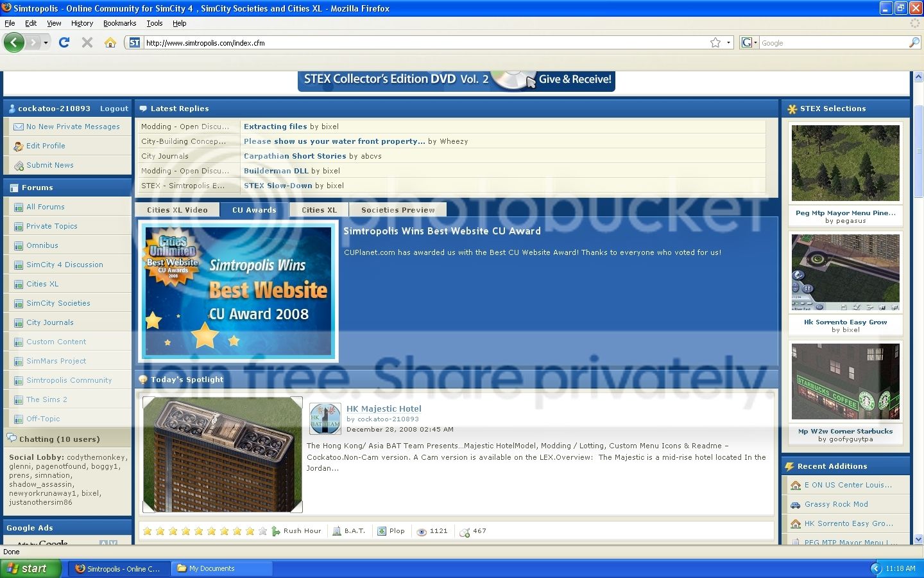Bookmark this page with star icon
924x578 pixels.
click(x=715, y=42)
